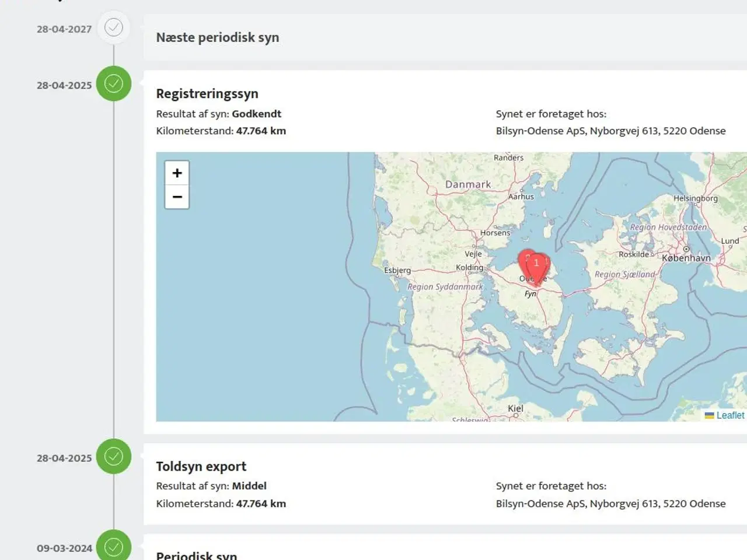The image size is (747, 560).
Task: Click København label on the map
Action: pos(686,258)
